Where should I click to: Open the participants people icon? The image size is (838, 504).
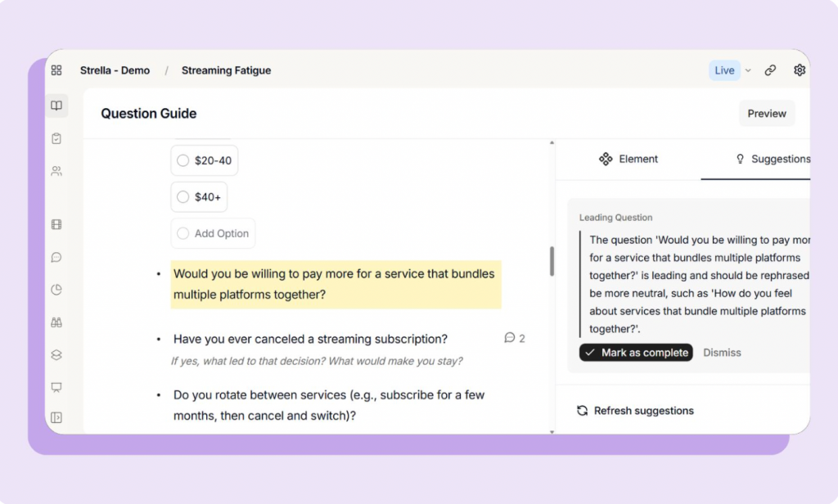56,171
